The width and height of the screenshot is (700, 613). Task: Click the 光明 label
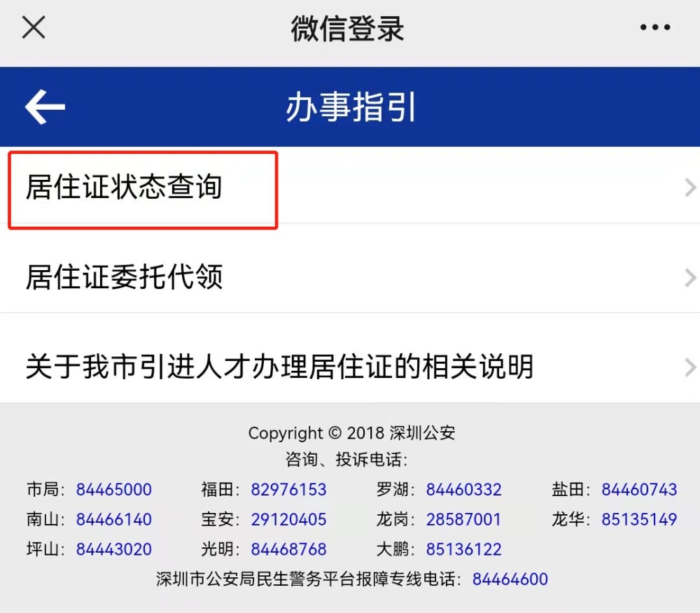click(220, 549)
